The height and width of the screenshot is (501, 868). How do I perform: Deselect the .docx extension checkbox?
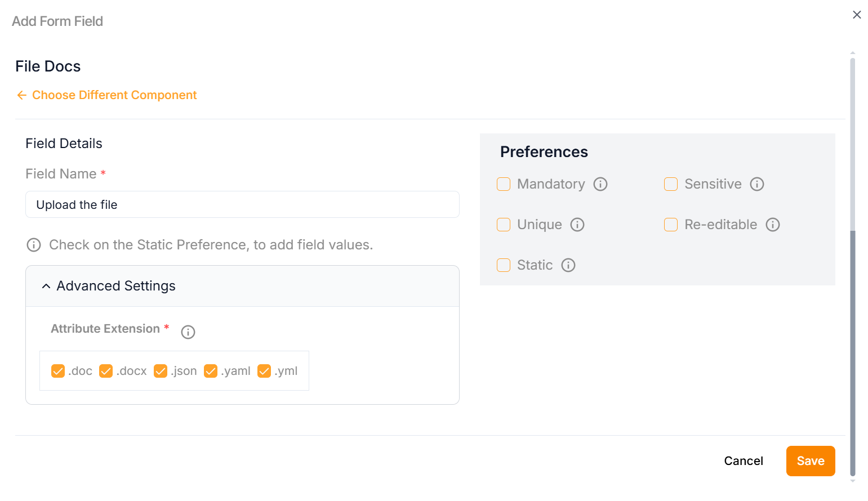coord(106,371)
